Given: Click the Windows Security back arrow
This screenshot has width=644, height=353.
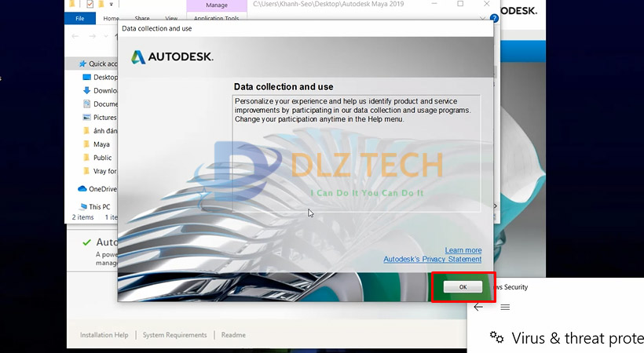Looking at the screenshot, I should [x=478, y=308].
